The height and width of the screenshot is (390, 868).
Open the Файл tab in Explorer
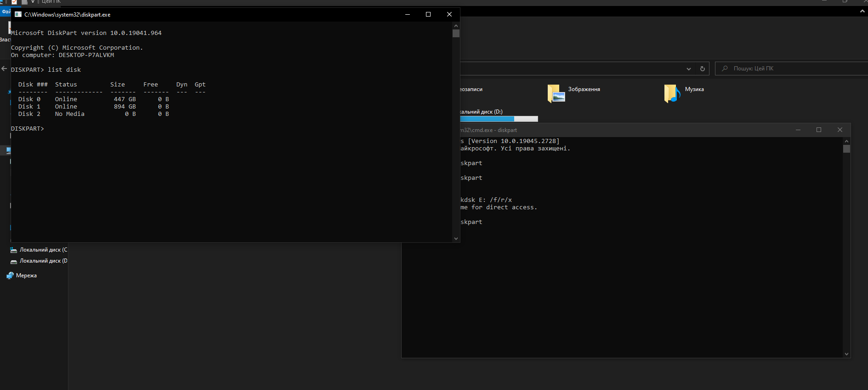(6, 11)
